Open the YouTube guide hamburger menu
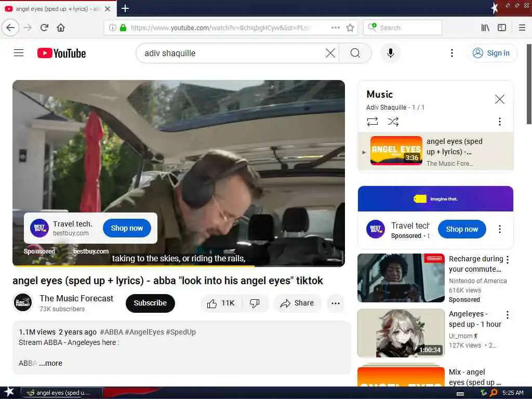 pos(19,53)
